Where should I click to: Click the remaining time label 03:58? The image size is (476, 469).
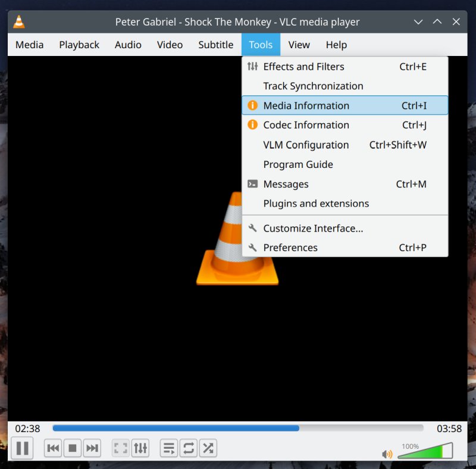coord(449,429)
